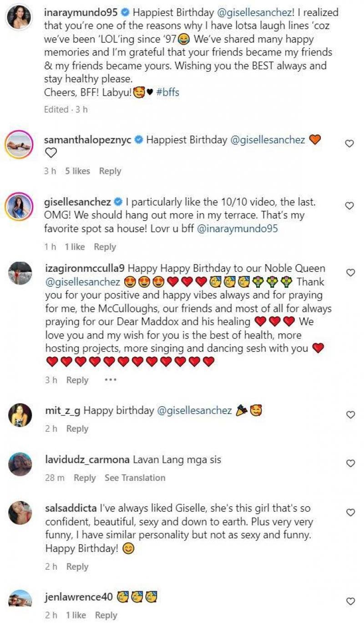Screen dimensions: 364x623
Task: Reply to samanthalopeznyc's comment
Action: [110, 171]
